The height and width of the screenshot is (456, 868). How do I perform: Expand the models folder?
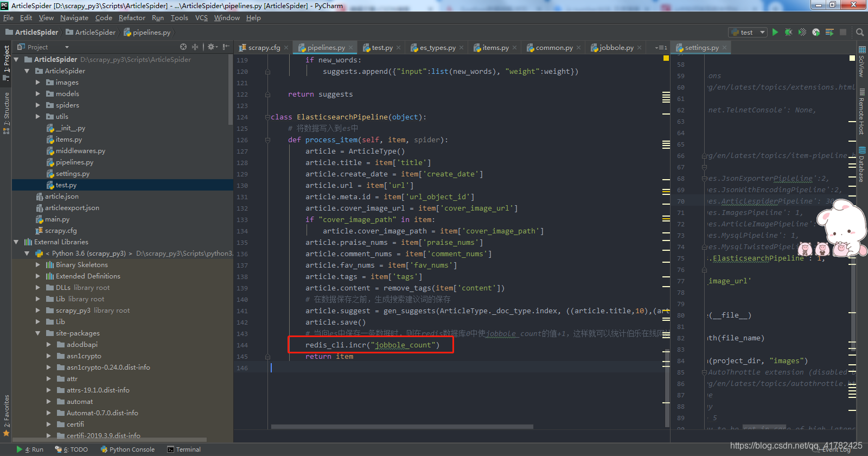pyautogui.click(x=38, y=94)
